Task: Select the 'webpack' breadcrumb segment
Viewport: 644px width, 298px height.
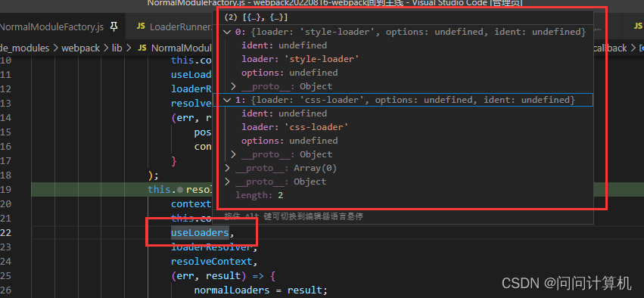Action: point(80,48)
